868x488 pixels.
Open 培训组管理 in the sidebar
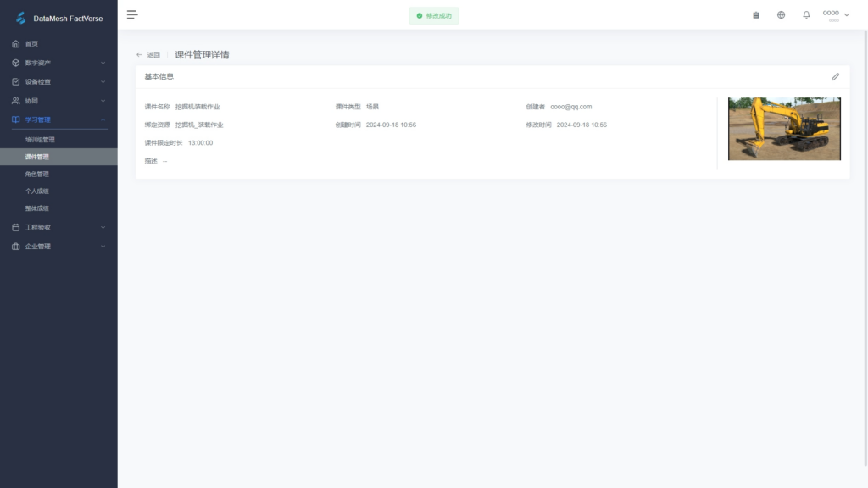(40, 140)
